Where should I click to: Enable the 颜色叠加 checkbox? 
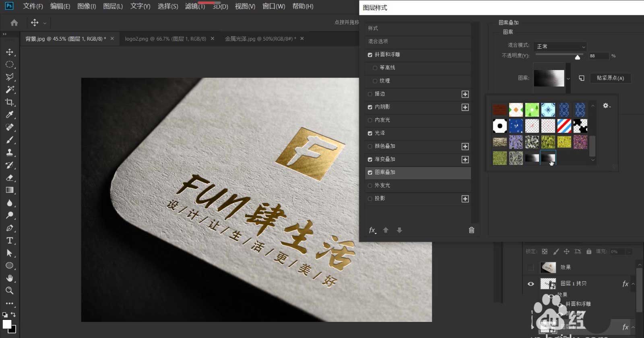pos(370,146)
